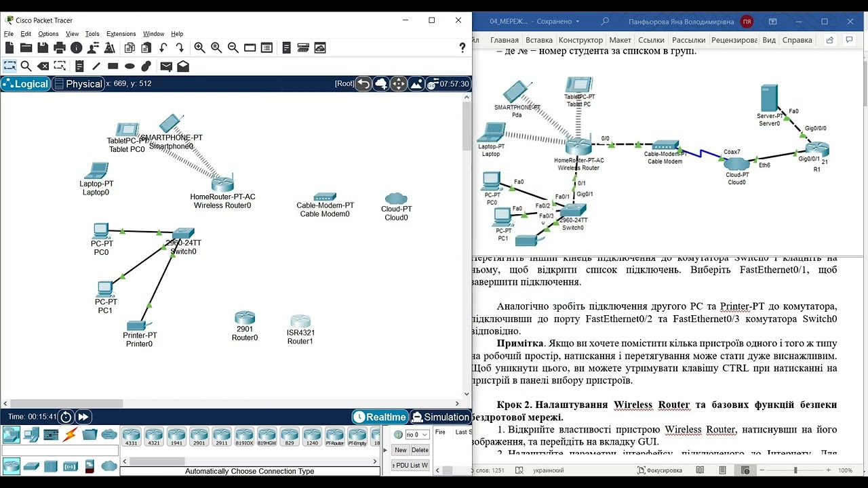Viewport: 868px width, 488px height.
Task: Reset the workspace zoom level
Action: [x=216, y=47]
